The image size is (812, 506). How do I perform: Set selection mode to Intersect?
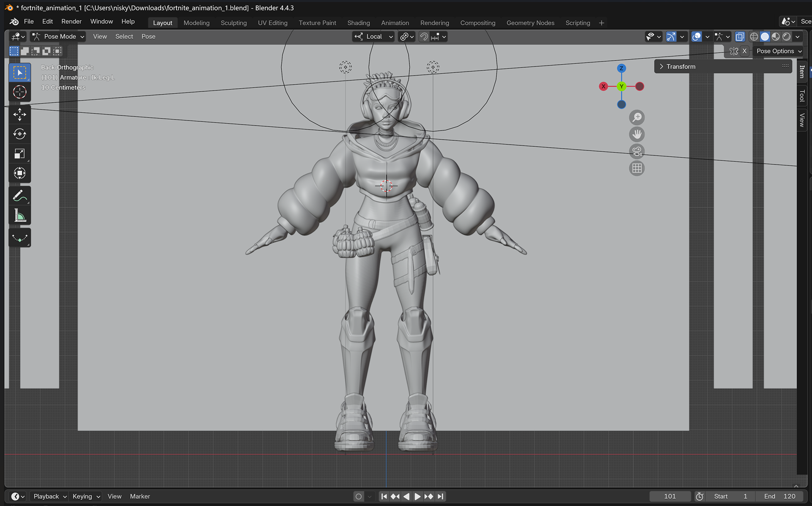pyautogui.click(x=57, y=51)
